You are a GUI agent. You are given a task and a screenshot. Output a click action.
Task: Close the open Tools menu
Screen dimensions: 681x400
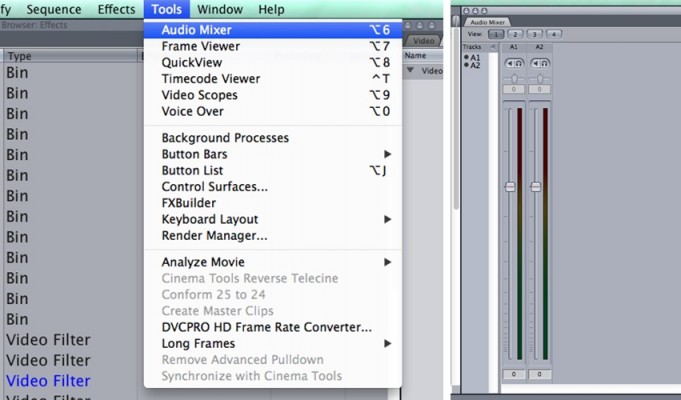(166, 9)
